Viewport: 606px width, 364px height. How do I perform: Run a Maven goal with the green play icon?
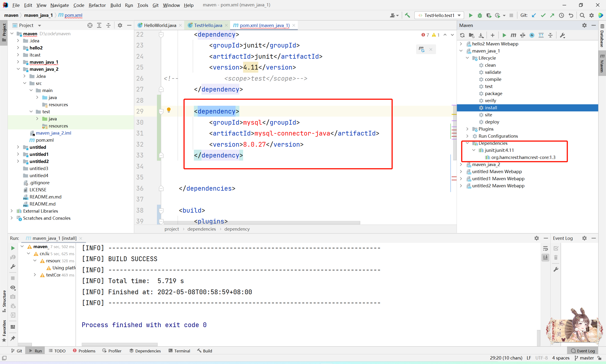coord(504,35)
